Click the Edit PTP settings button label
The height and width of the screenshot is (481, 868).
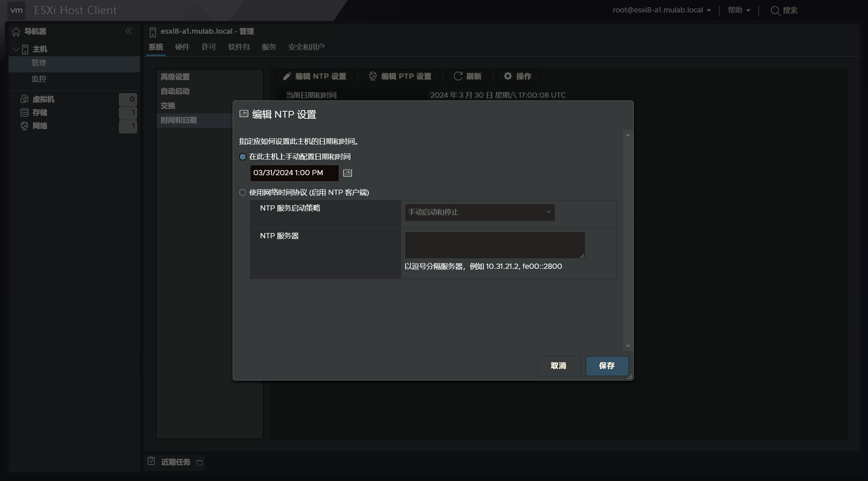pyautogui.click(x=406, y=76)
